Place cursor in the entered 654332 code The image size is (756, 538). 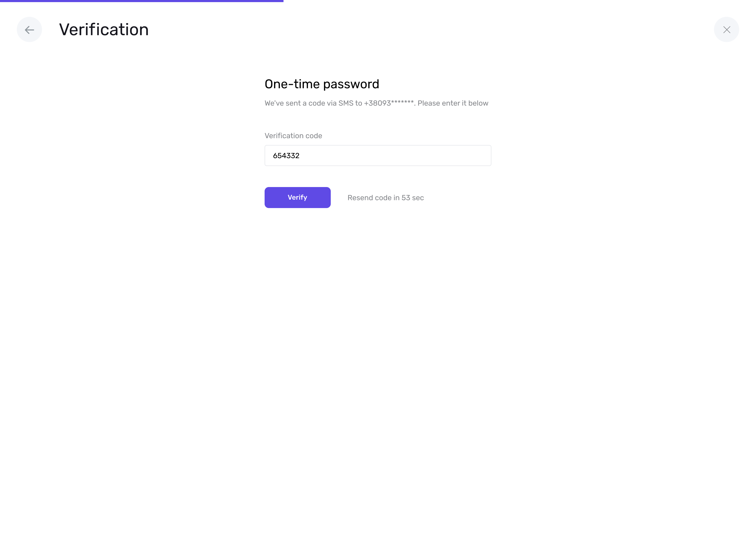[x=286, y=156]
